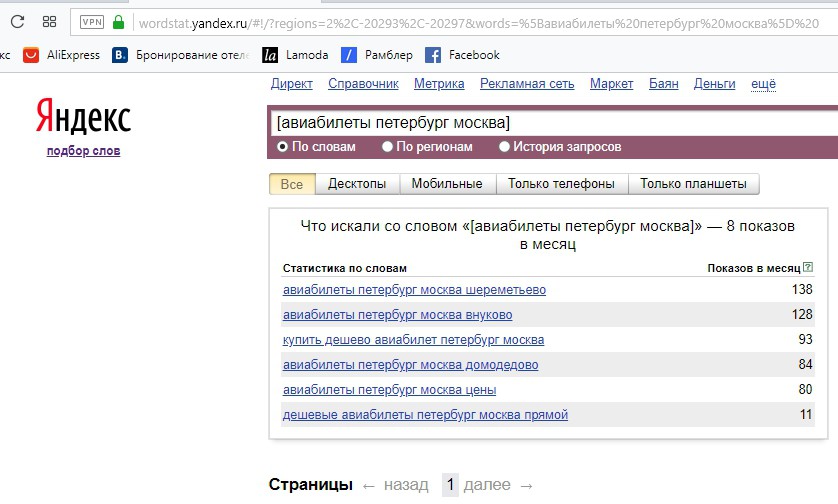The image size is (838, 504).
Task: Expand the ещё services dropdown
Action: coord(763,84)
